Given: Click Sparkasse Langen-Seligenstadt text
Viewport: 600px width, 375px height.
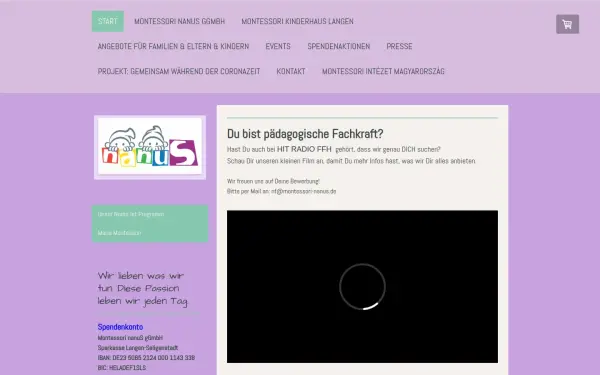Looking at the screenshot, I should click(138, 348).
